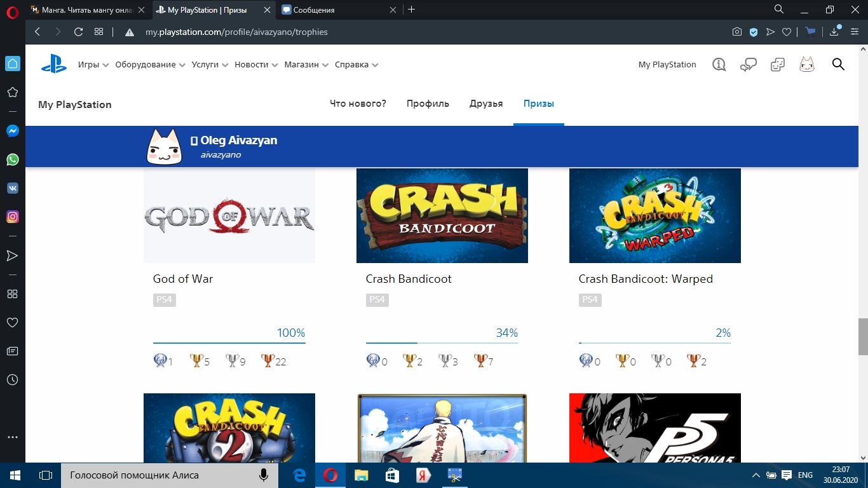Open Easy Setup sliders icon
This screenshot has height=488, width=868.
855,32
